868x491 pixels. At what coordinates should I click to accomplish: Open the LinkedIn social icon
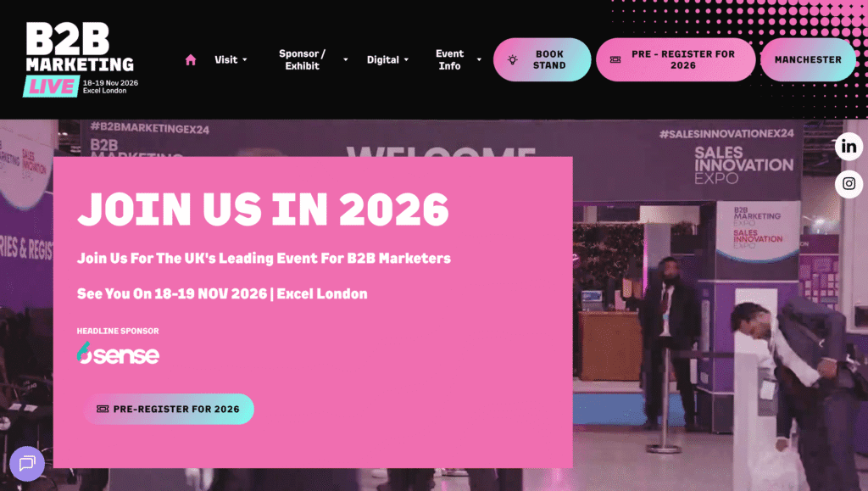849,147
